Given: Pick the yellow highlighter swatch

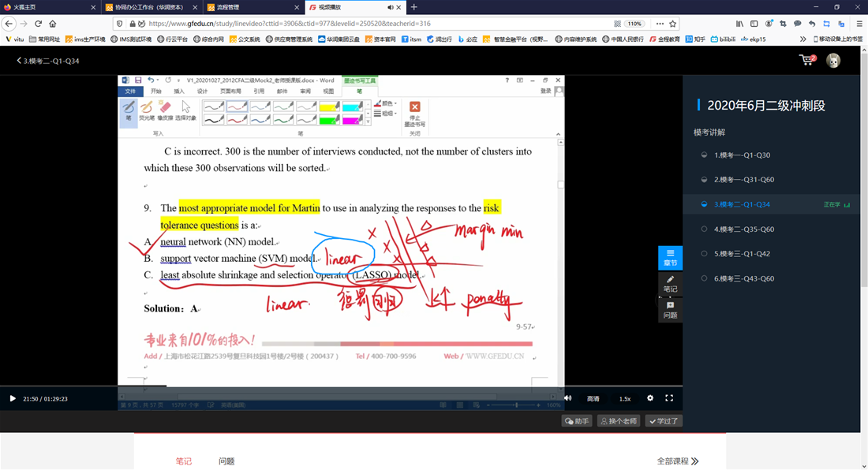Looking at the screenshot, I should pyautogui.click(x=329, y=106).
